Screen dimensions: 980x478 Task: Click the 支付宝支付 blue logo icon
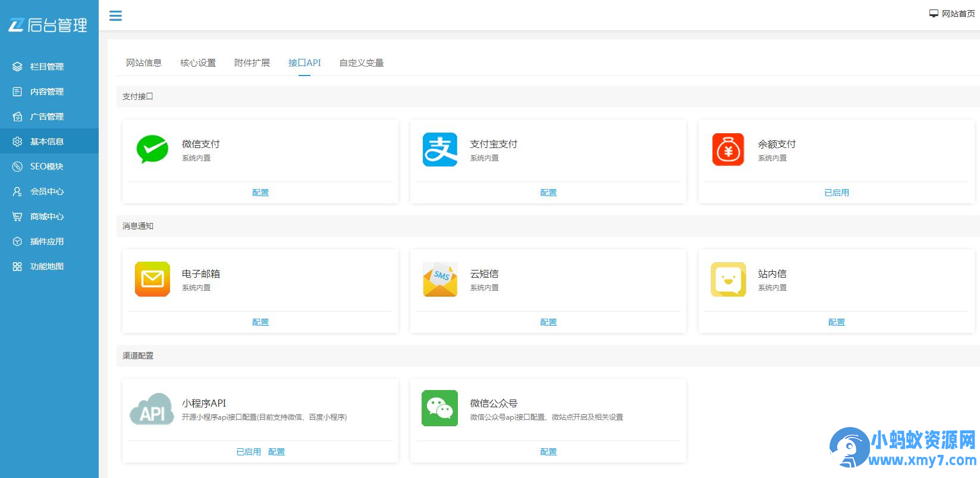pos(440,149)
